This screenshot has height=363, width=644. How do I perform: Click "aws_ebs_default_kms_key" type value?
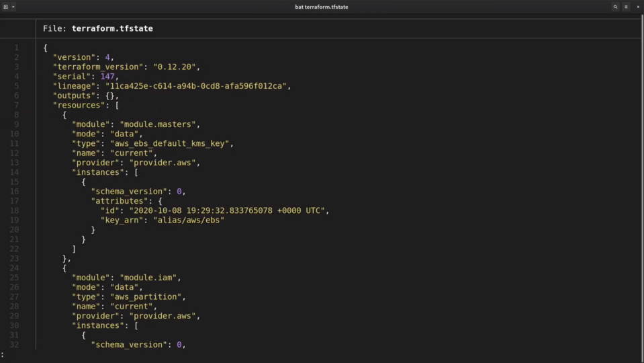pyautogui.click(x=170, y=143)
